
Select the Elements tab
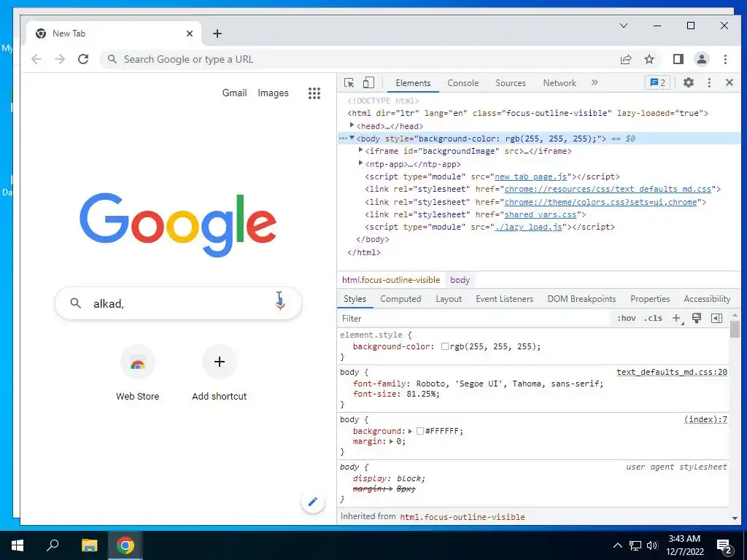tap(413, 83)
